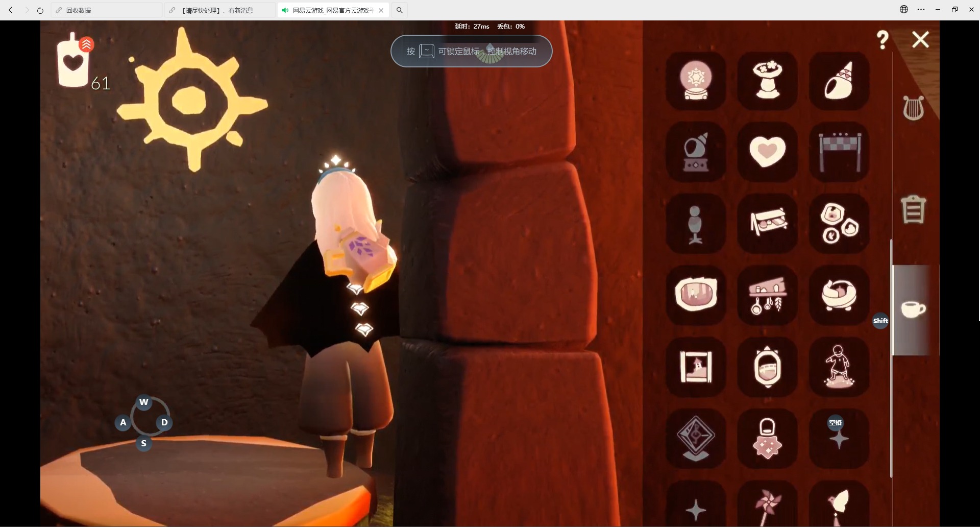Reload the current browser page
The height and width of the screenshot is (527, 980).
(40, 10)
